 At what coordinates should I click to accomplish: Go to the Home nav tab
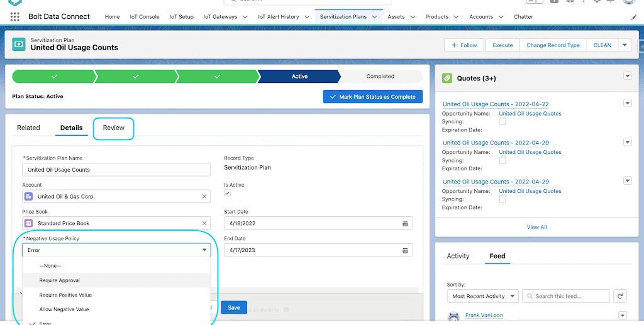point(112,17)
